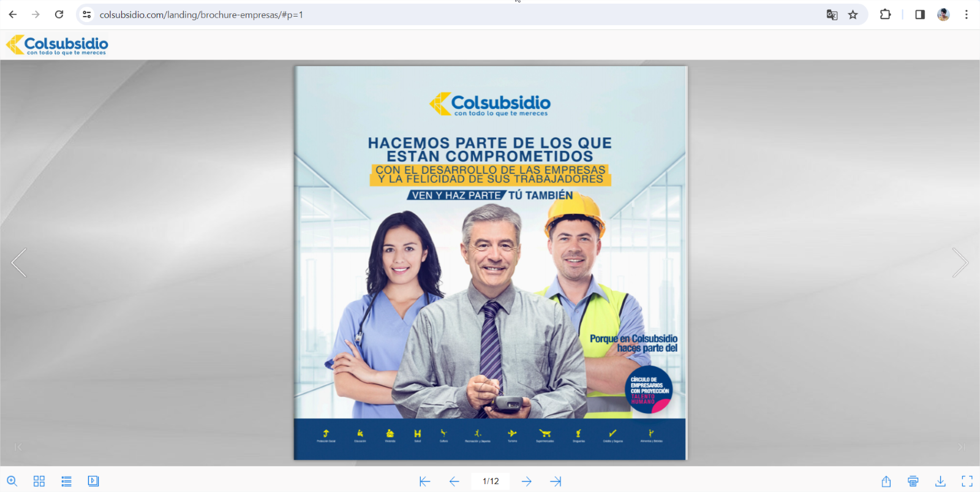980x492 pixels.
Task: Download the brochure
Action: point(940,481)
